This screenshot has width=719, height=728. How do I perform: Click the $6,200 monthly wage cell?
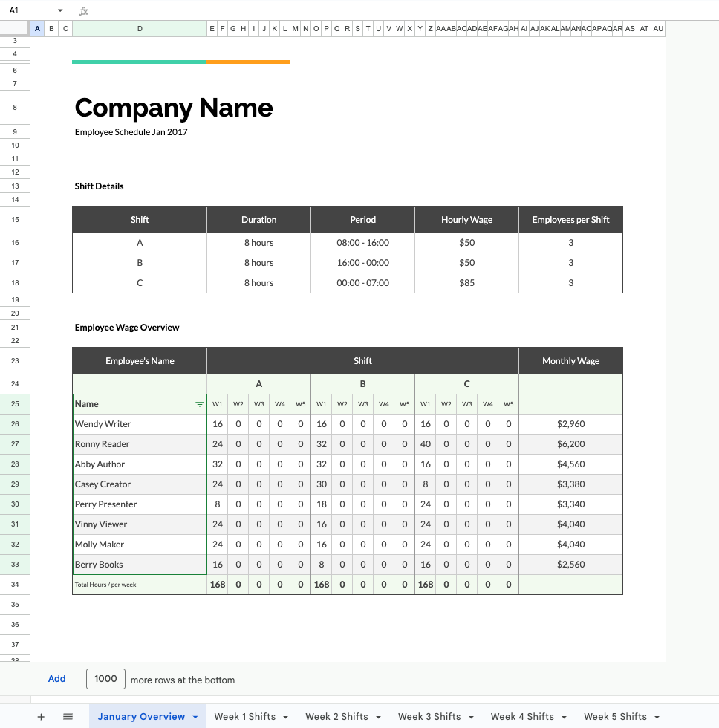click(570, 444)
